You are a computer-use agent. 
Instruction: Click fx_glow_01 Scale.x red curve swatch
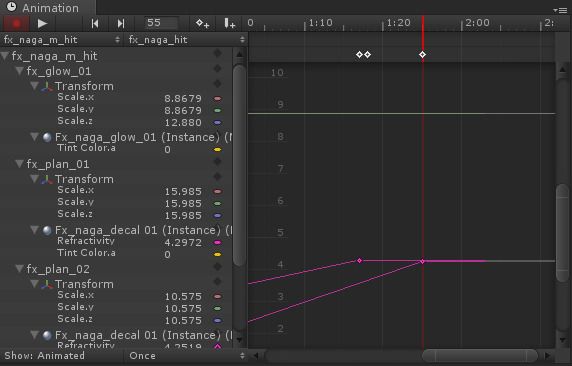217,99
